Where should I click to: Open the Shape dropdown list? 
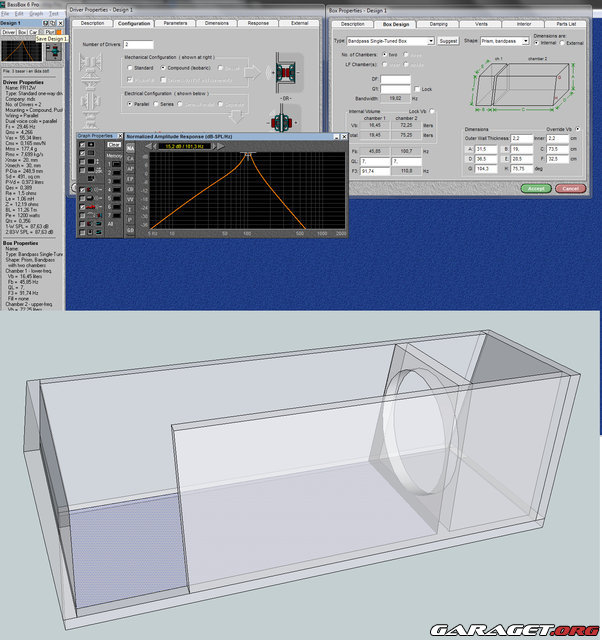(524, 41)
